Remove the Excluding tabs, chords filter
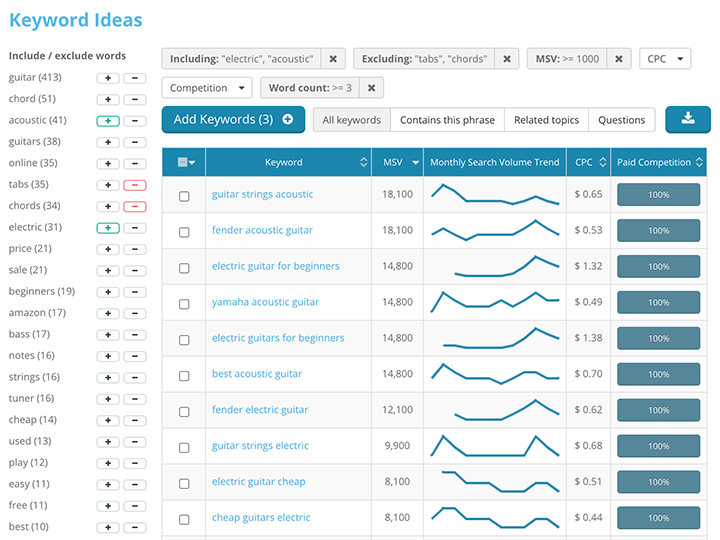Image resolution: width=720 pixels, height=540 pixels. tap(507, 59)
